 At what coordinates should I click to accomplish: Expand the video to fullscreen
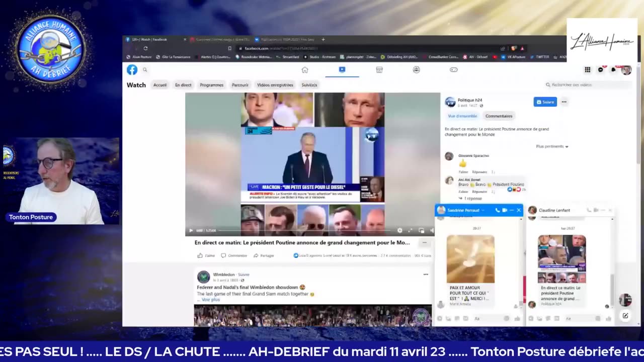click(410, 230)
